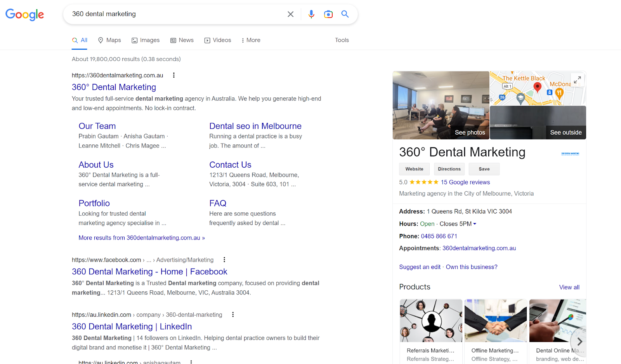Open the Portfolio sitelink
Screen dimensions: 621x364
tap(94, 203)
